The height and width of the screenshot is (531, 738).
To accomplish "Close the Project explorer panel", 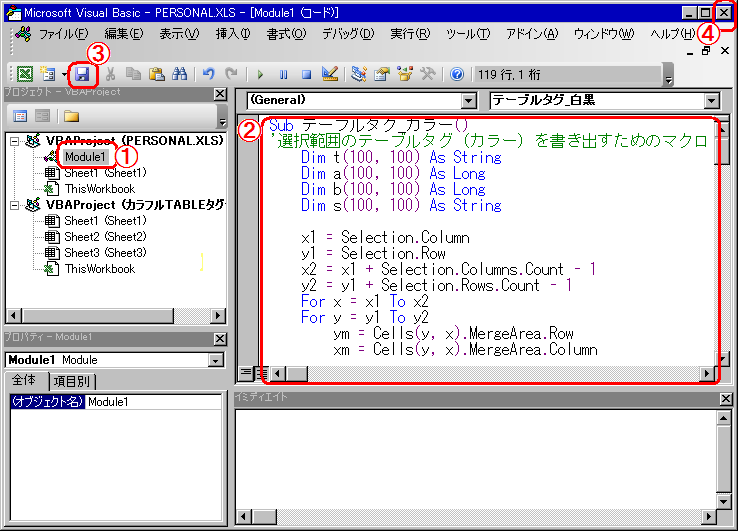I will (x=220, y=93).
